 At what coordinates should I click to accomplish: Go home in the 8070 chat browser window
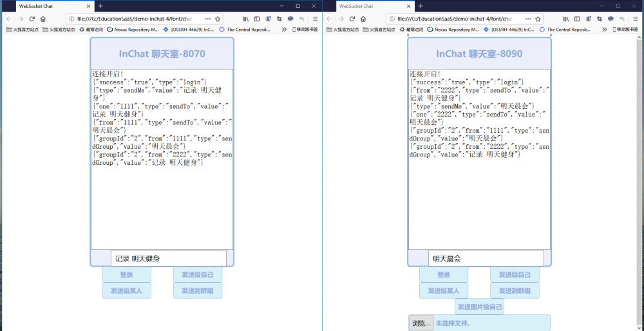[x=43, y=19]
